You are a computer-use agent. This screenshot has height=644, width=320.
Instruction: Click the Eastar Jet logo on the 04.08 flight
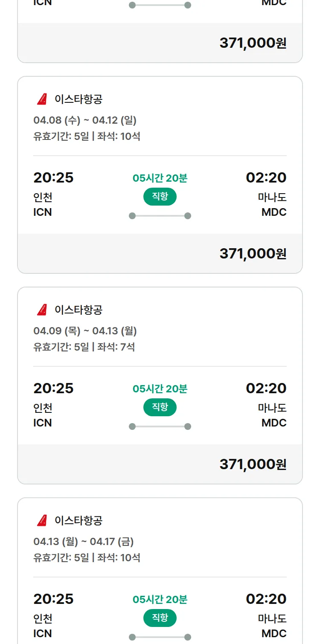click(42, 99)
